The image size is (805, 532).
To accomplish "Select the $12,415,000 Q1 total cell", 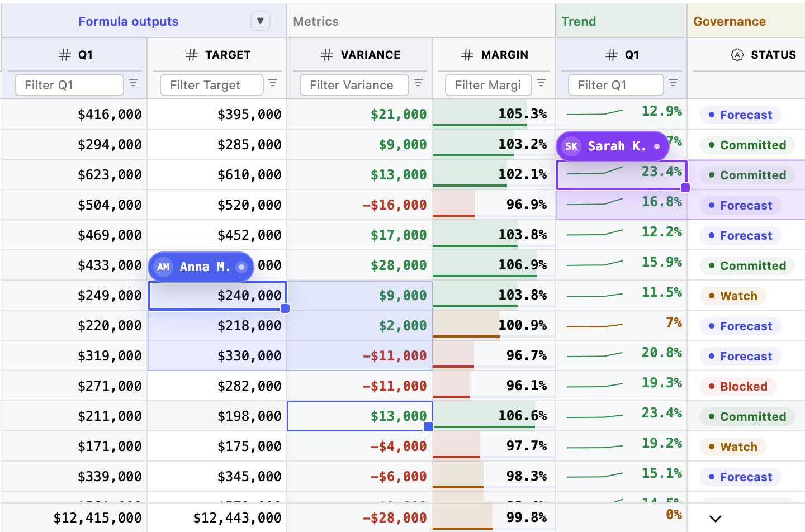I will coord(74,518).
